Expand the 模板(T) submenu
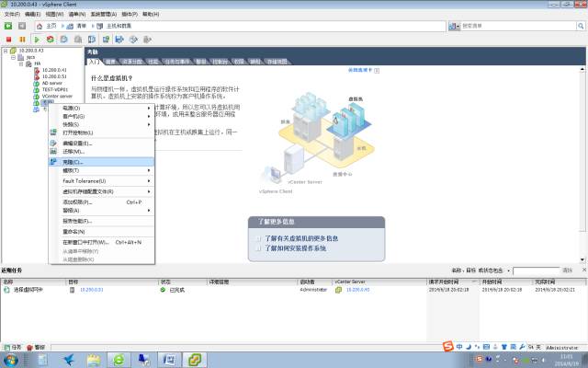This screenshot has height=368, width=588. click(x=149, y=170)
